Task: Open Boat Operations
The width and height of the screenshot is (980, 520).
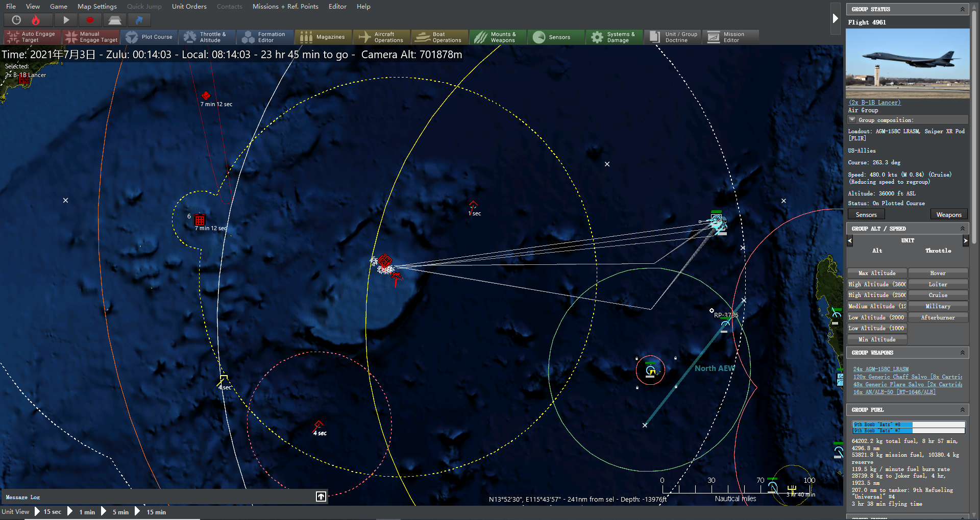Action: click(440, 37)
